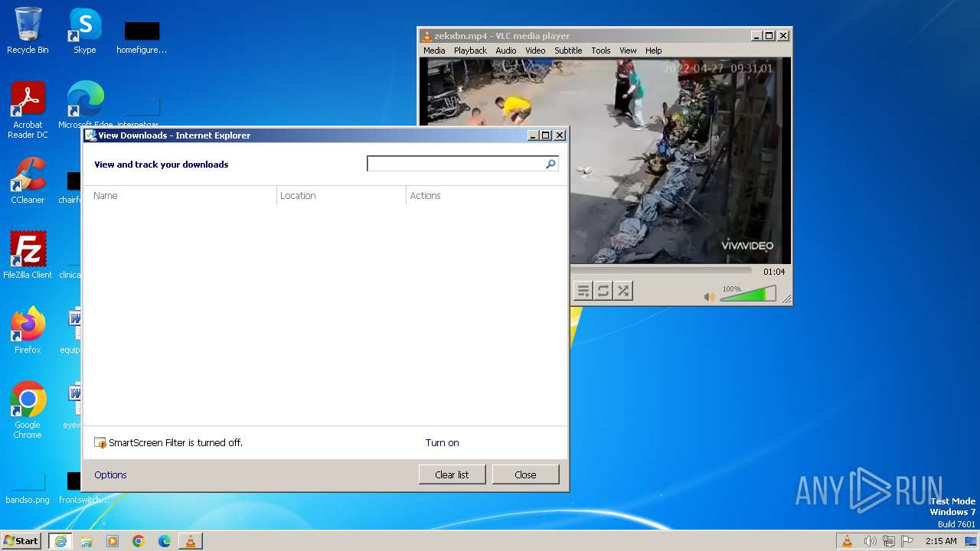Open the View menu in VLC
980x551 pixels.
coord(628,51)
